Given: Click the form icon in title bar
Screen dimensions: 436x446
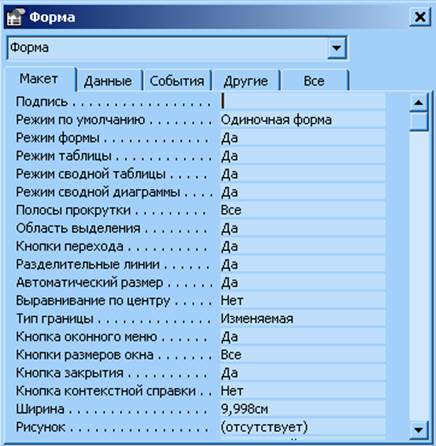Looking at the screenshot, I should [15, 17].
